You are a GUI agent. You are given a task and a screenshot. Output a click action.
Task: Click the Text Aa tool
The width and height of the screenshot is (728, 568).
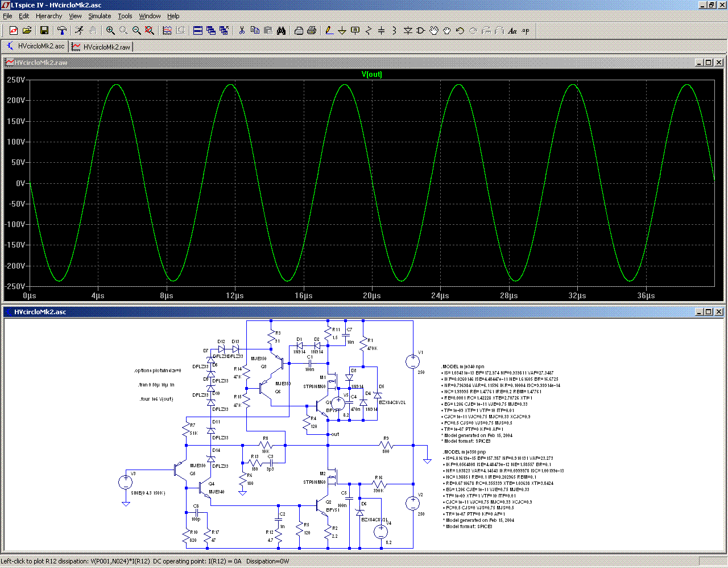pyautogui.click(x=512, y=31)
